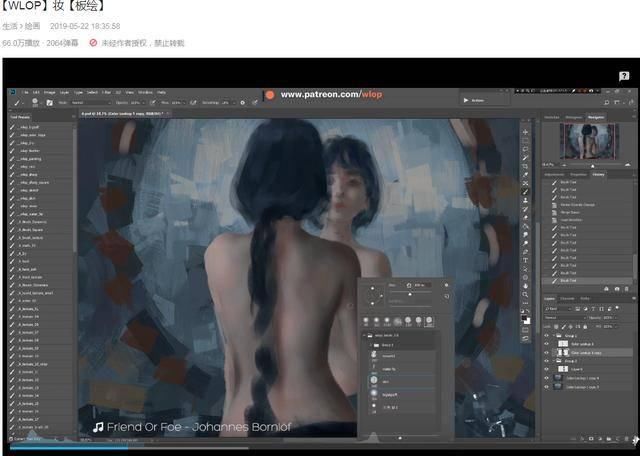The width and height of the screenshot is (640, 456).
Task: Select the Dodge tool in toolbar
Action: click(525, 243)
